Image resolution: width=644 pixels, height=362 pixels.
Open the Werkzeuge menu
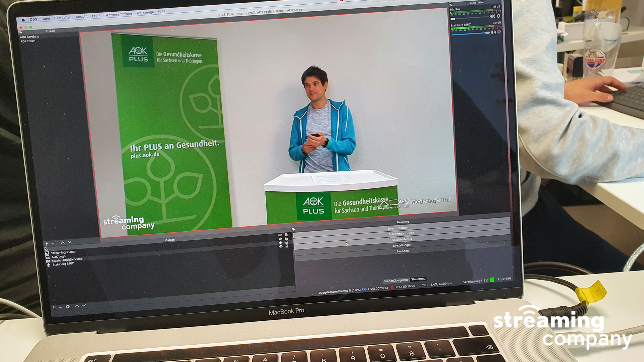(x=145, y=13)
